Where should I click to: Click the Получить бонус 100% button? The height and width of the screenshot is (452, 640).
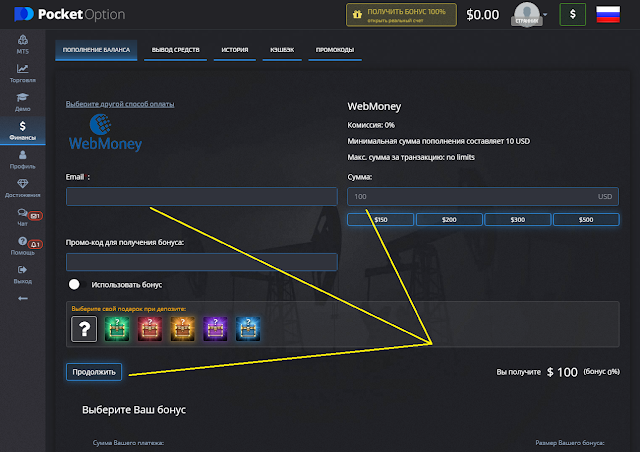[401, 15]
